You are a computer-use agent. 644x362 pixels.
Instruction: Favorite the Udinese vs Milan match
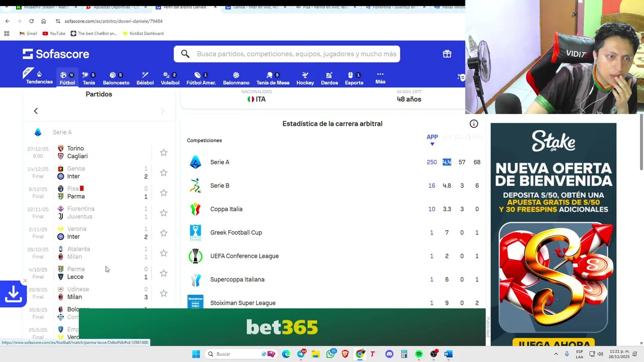tap(164, 293)
